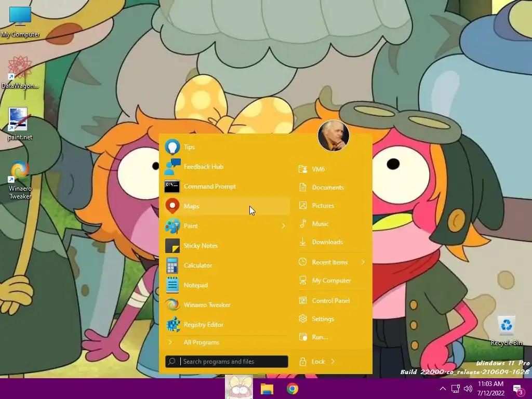Click the Maps pin icon

coord(172,206)
